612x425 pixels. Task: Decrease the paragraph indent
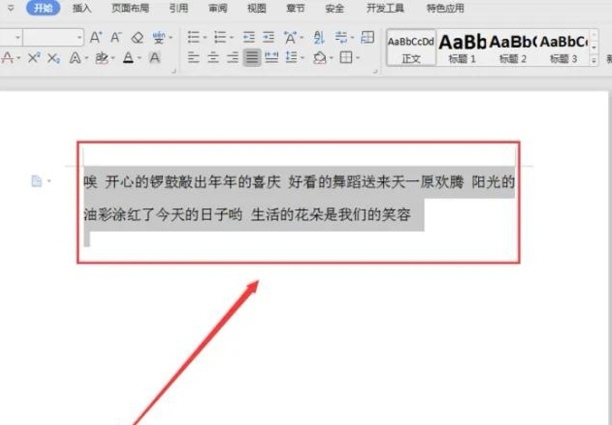point(249,37)
